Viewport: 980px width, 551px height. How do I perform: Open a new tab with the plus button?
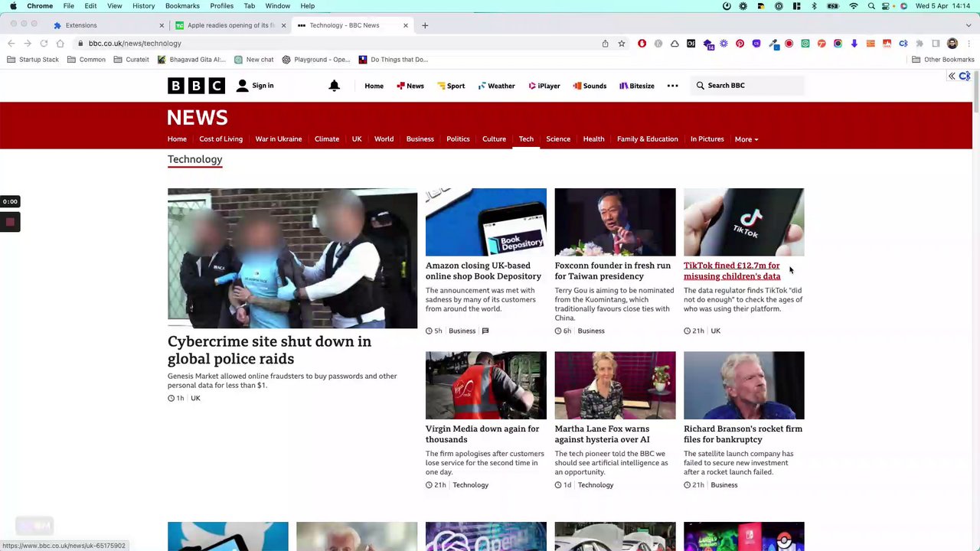425,25
